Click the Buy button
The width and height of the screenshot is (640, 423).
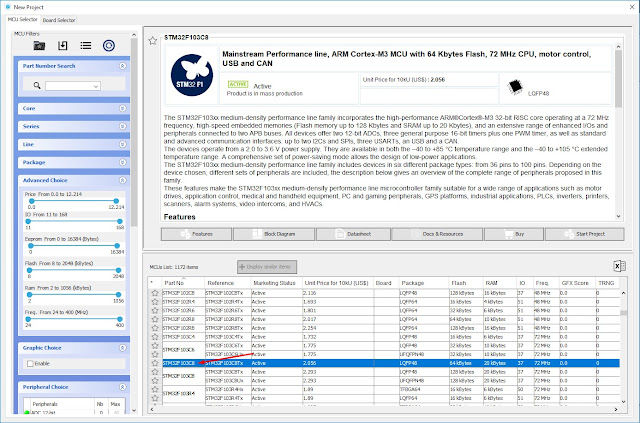pos(514,234)
